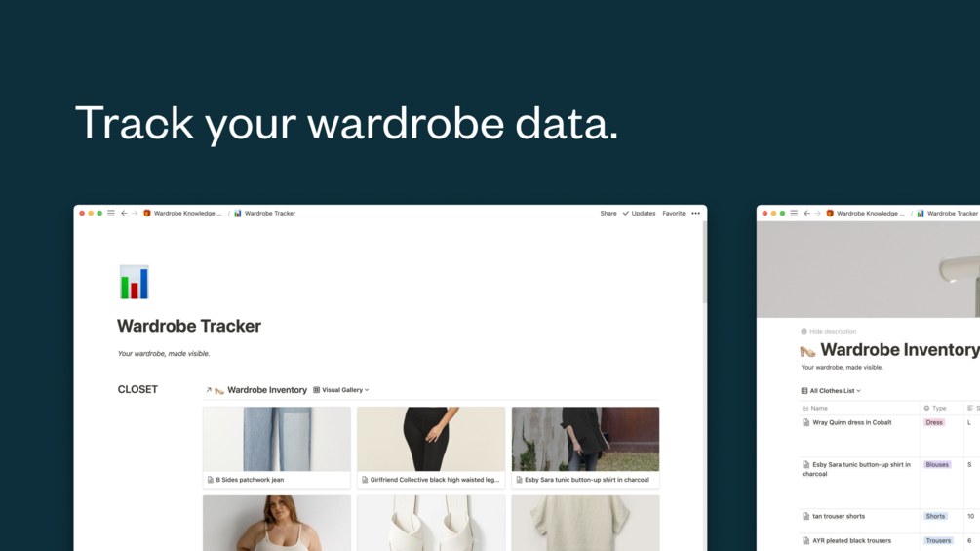Open the Wardrobe Knowledge breadcrumb in left window

point(182,213)
